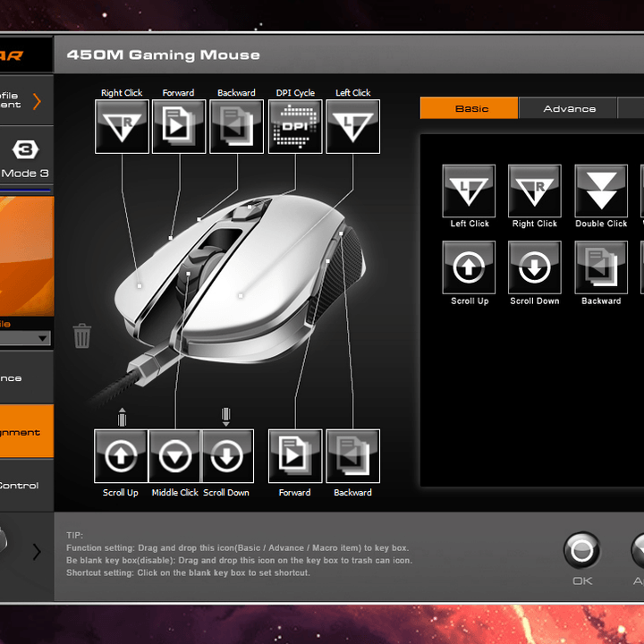This screenshot has height=644, width=644.
Task: Select the bottom Backward key box
Action: 352,456
